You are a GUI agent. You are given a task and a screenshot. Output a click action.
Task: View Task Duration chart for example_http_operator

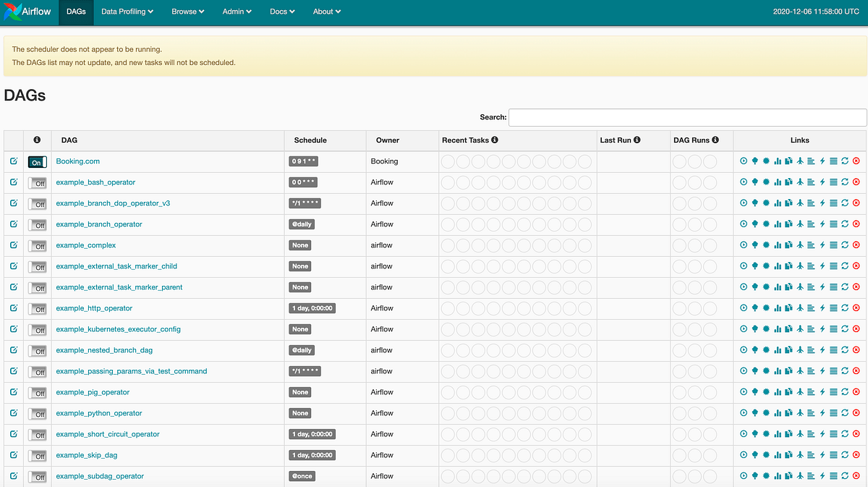click(778, 308)
